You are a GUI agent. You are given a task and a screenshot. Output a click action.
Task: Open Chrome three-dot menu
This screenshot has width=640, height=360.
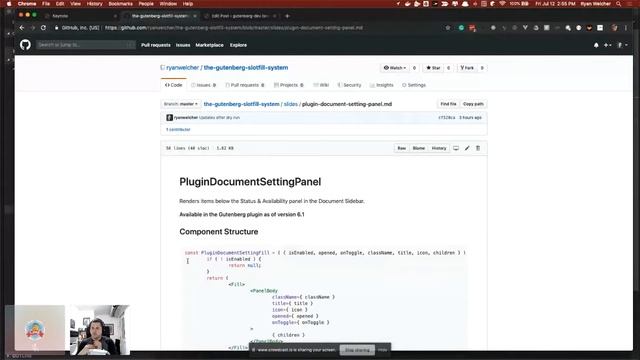626,28
